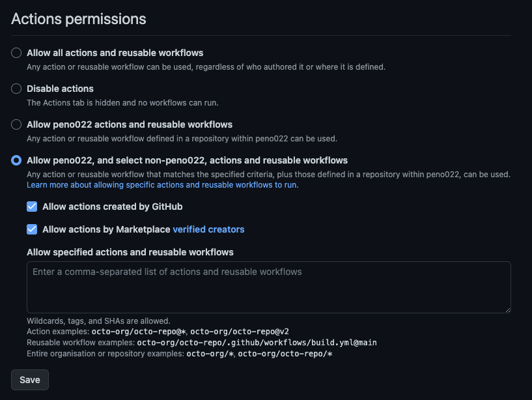Open the "verified creators" link

pos(208,229)
